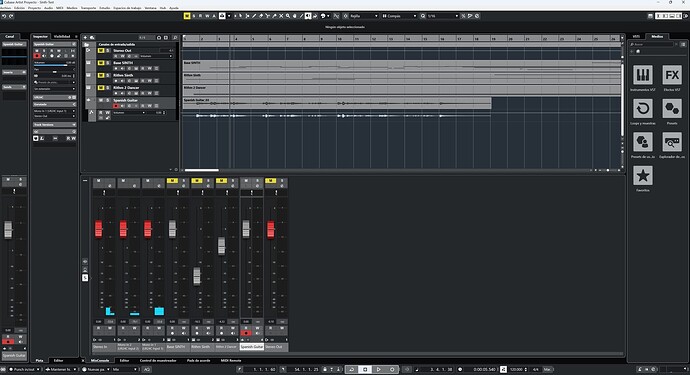This screenshot has height=375, width=690.
Task: Open Efectos VST tile in Medios panel
Action: (x=672, y=75)
